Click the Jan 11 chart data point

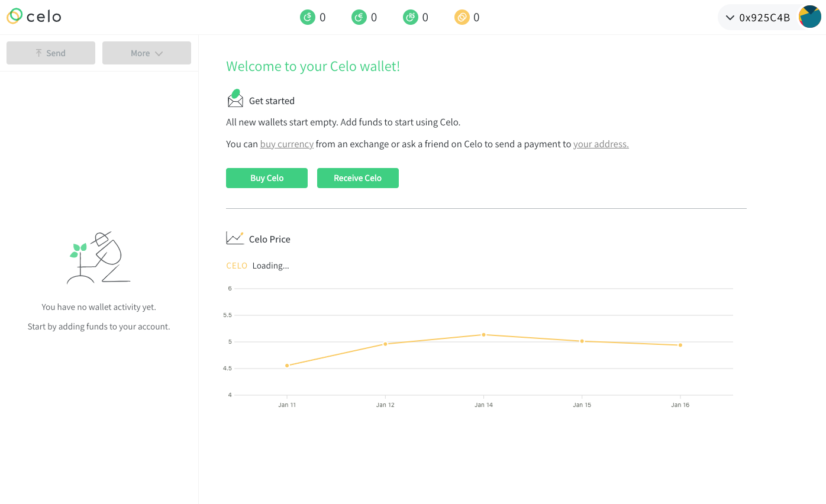[x=287, y=366]
